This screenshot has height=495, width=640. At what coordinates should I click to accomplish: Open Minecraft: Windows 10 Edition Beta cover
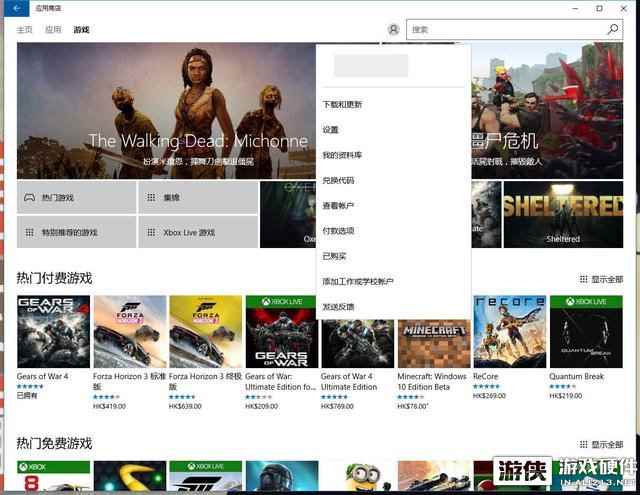coord(434,344)
